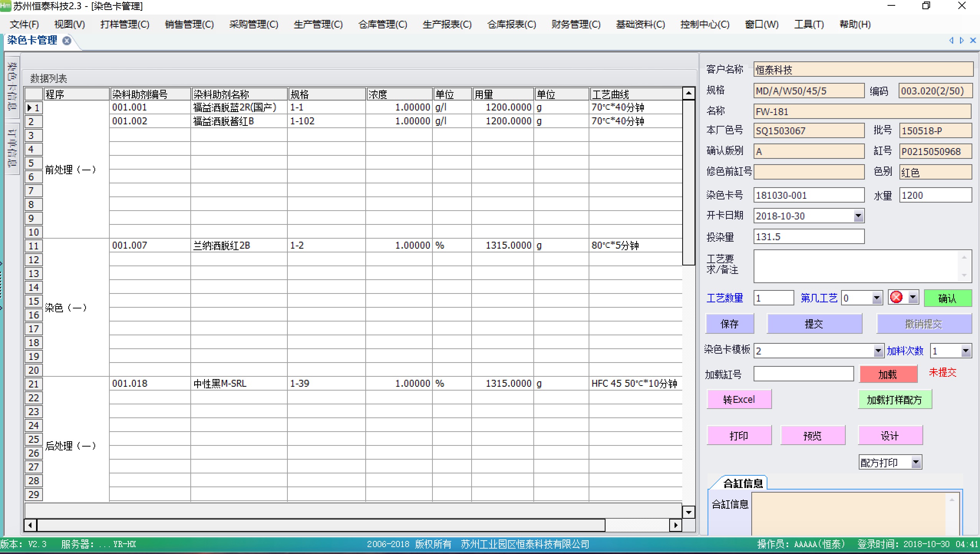The image size is (980, 554).
Task: Open the 窗口(W) menu
Action: 762,25
